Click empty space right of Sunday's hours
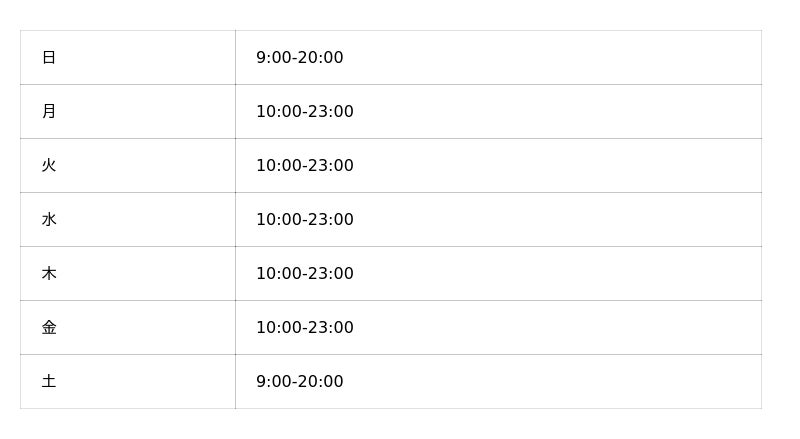Screen dimensions: 800x439 point(560,58)
